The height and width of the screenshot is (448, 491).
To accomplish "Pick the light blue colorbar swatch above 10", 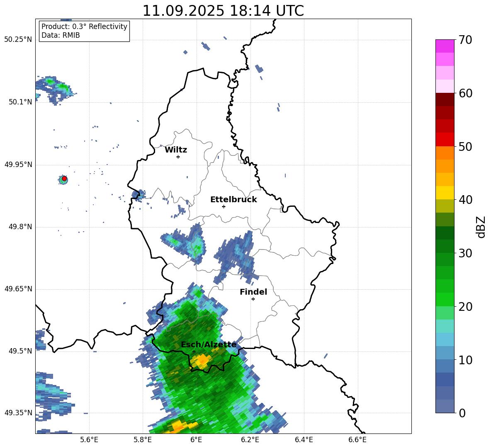I will pyautogui.click(x=445, y=353).
